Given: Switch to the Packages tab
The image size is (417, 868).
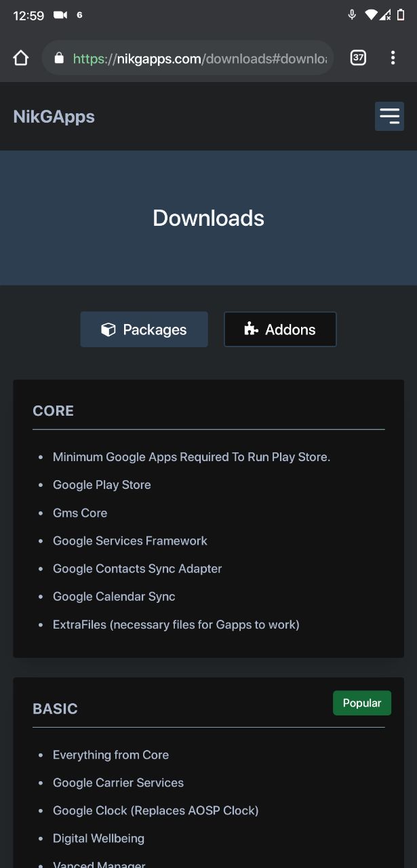Looking at the screenshot, I should tap(144, 330).
